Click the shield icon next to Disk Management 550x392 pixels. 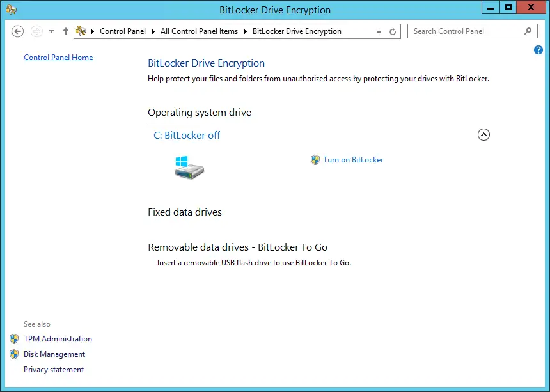coord(14,354)
